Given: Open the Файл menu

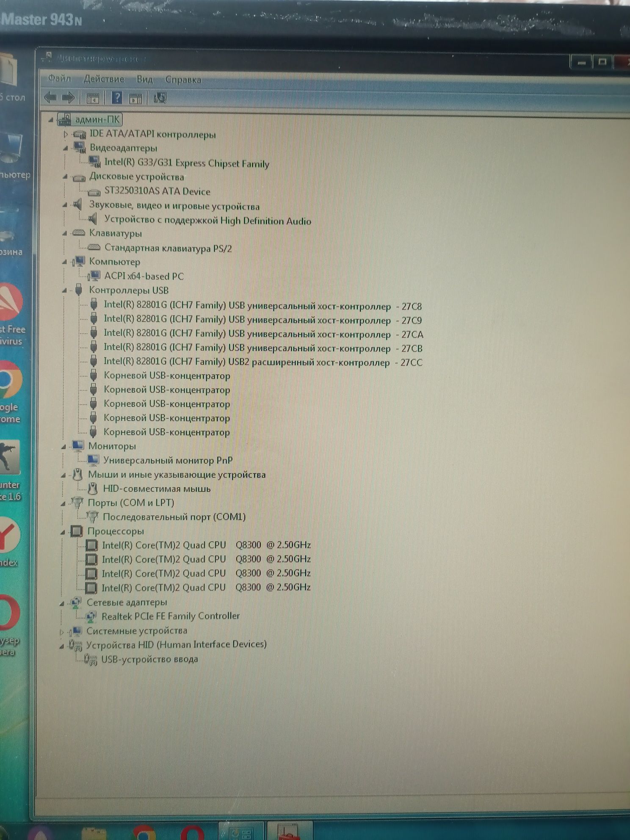Looking at the screenshot, I should 59,78.
